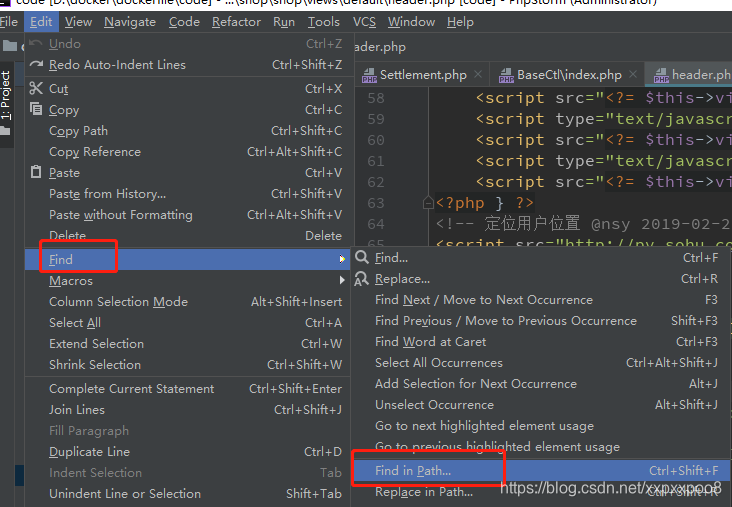Choose Duplicate Line
This screenshot has height=507, width=732.
[187, 452]
